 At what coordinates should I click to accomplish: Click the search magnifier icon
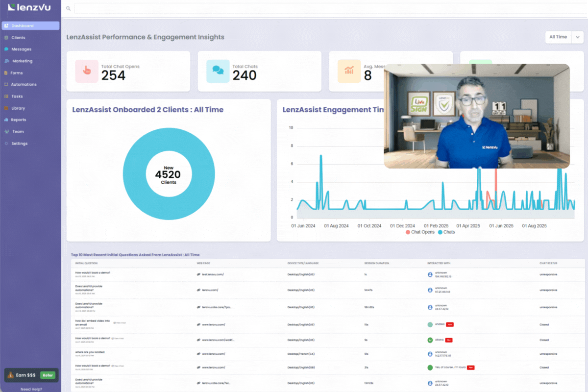[68, 8]
